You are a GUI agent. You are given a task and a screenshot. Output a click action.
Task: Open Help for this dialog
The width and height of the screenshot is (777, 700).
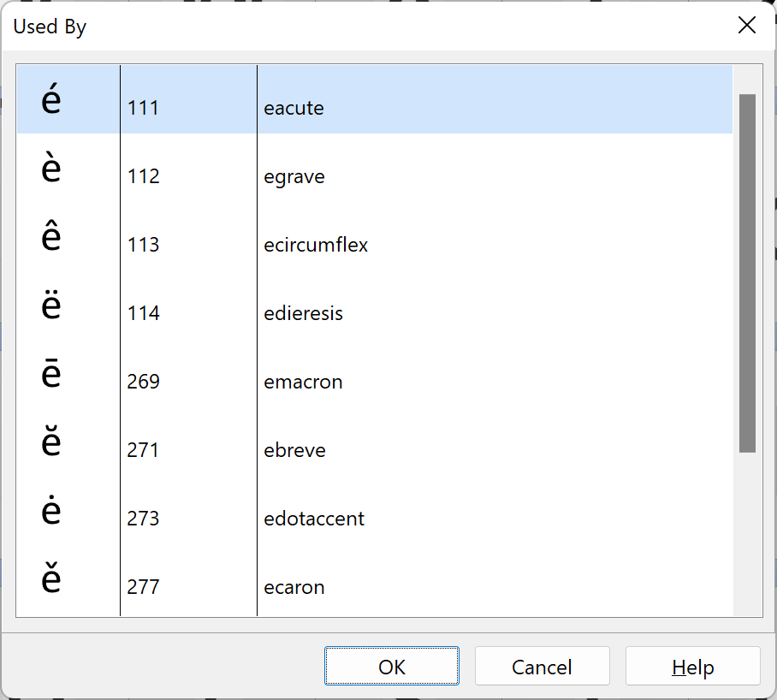[692, 667]
